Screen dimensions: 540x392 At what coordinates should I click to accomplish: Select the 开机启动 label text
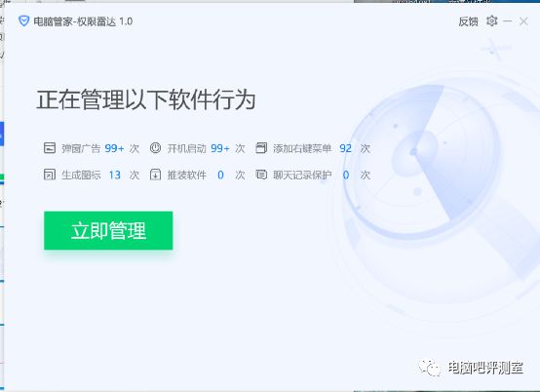(186, 148)
